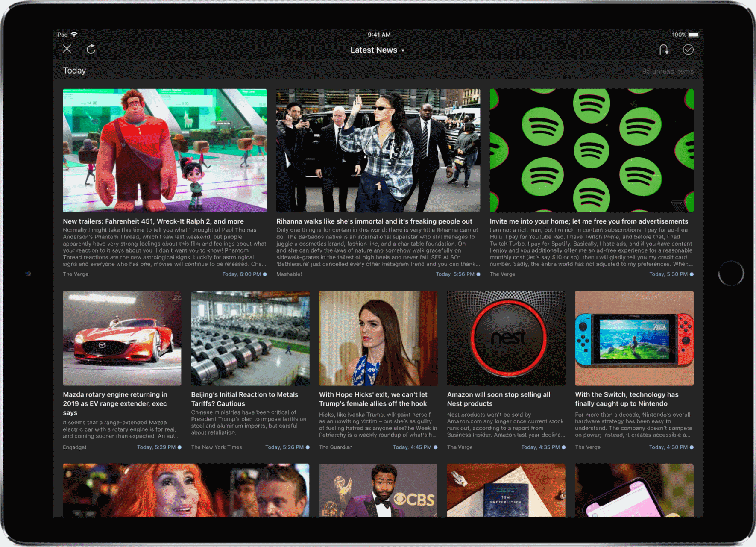
Task: Open the red-haired singer thumbnail in bottom row
Action: [x=186, y=490]
